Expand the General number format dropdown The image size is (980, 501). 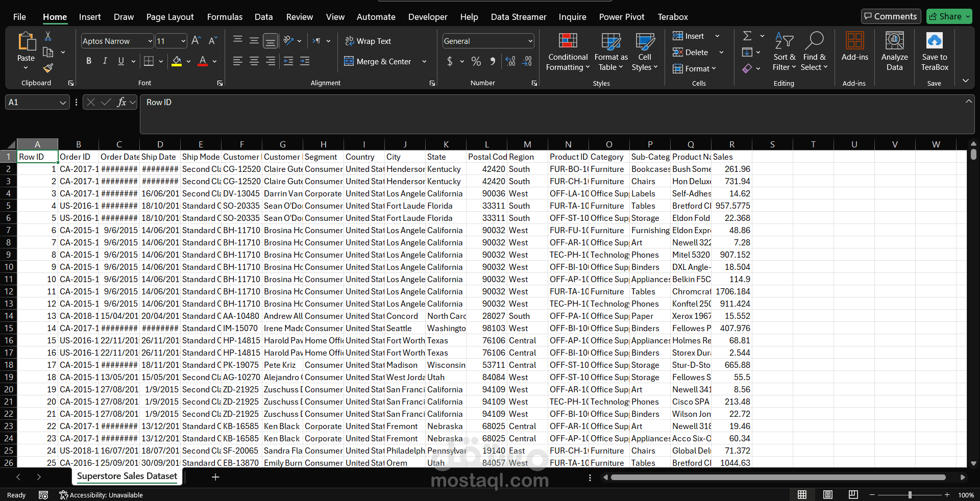[530, 41]
